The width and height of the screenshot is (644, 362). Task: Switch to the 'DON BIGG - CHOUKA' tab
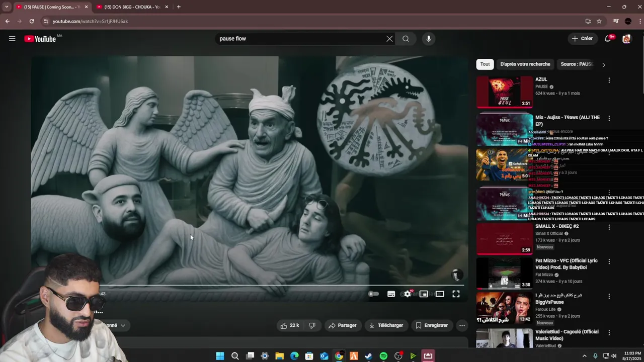[132, 7]
